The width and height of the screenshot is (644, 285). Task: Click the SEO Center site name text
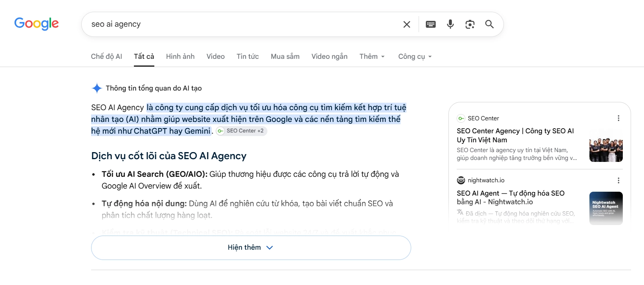pos(483,118)
